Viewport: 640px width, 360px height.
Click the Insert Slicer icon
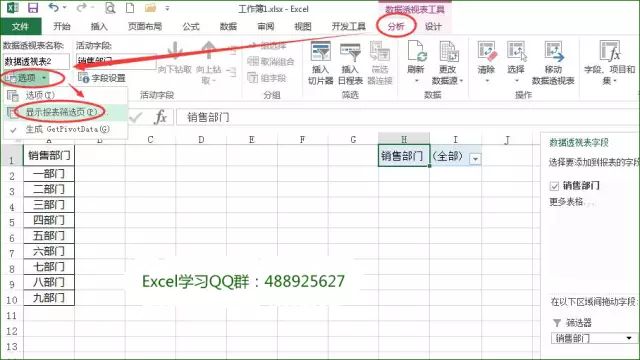coord(321,52)
